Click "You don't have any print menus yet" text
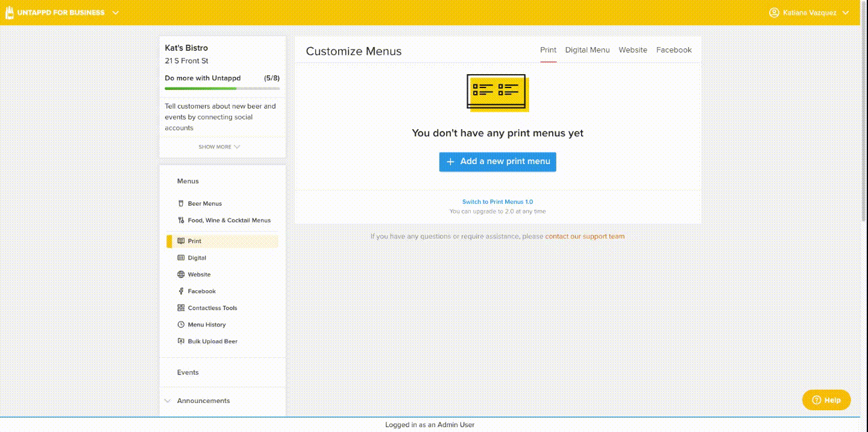Viewport: 868px width, 432px height. 498,133
